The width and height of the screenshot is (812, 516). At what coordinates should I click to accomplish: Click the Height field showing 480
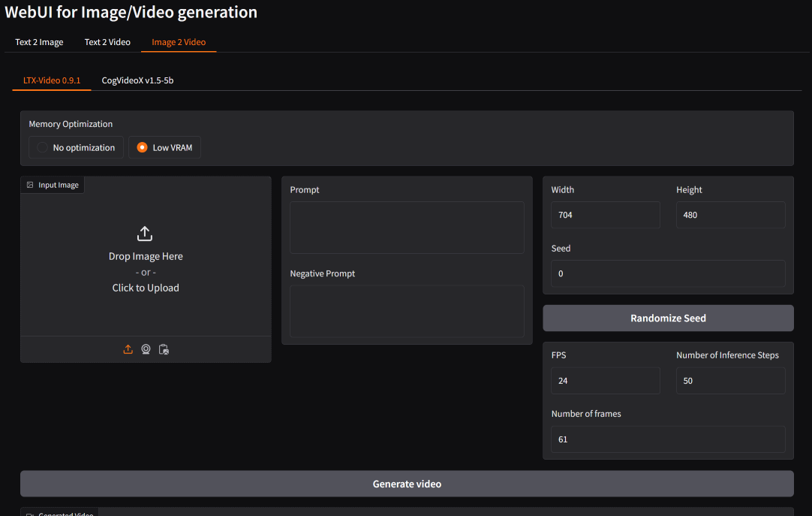(x=731, y=215)
